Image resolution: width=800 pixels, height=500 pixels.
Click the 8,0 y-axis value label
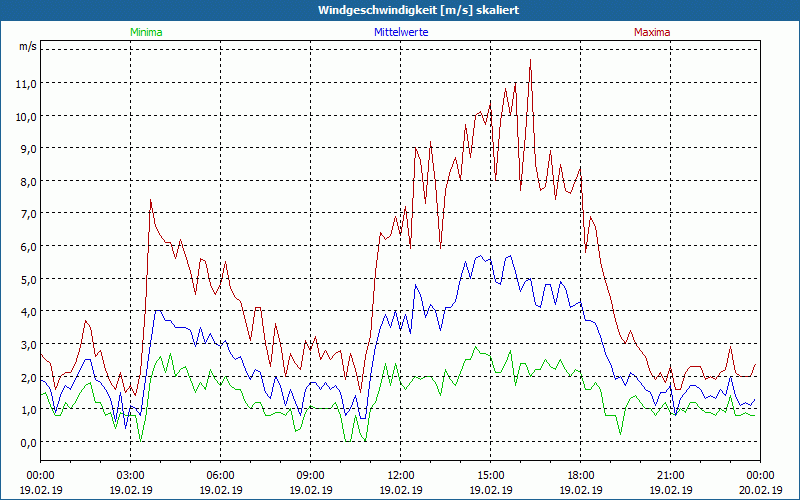coord(26,181)
